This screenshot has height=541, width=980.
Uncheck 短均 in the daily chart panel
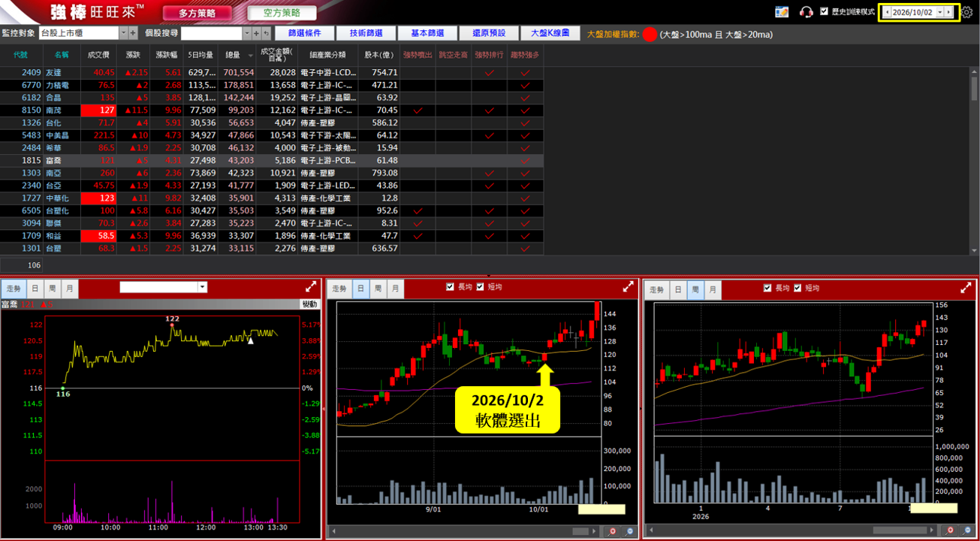pyautogui.click(x=481, y=287)
